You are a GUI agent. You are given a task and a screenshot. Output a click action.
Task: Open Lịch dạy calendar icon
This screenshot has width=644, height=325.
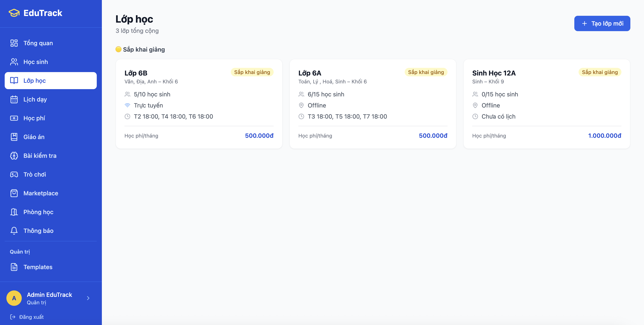point(14,99)
